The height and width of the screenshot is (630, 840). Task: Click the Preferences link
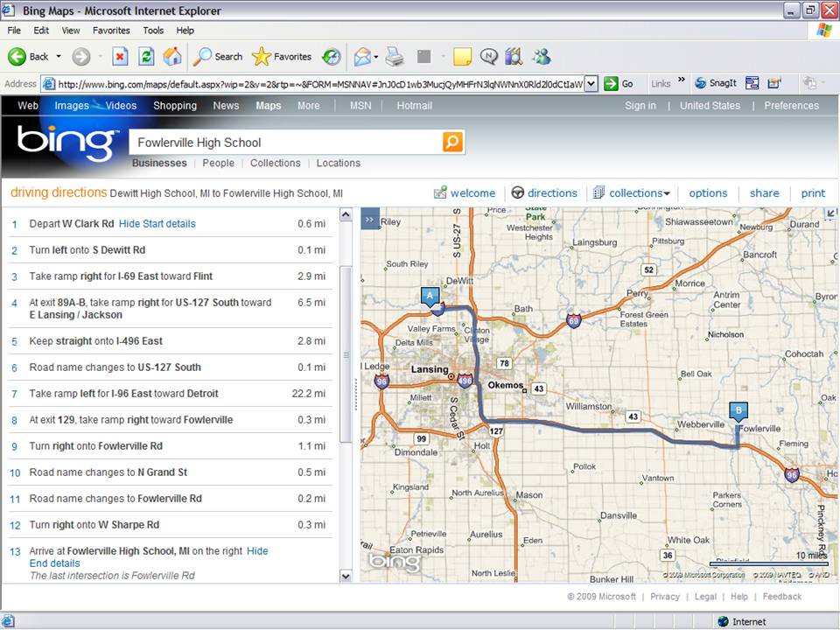click(x=791, y=106)
